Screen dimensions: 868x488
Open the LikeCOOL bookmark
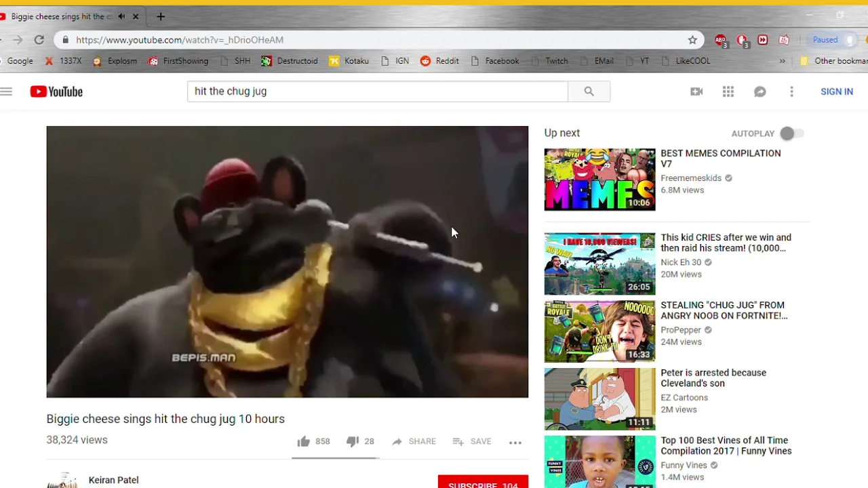[686, 61]
